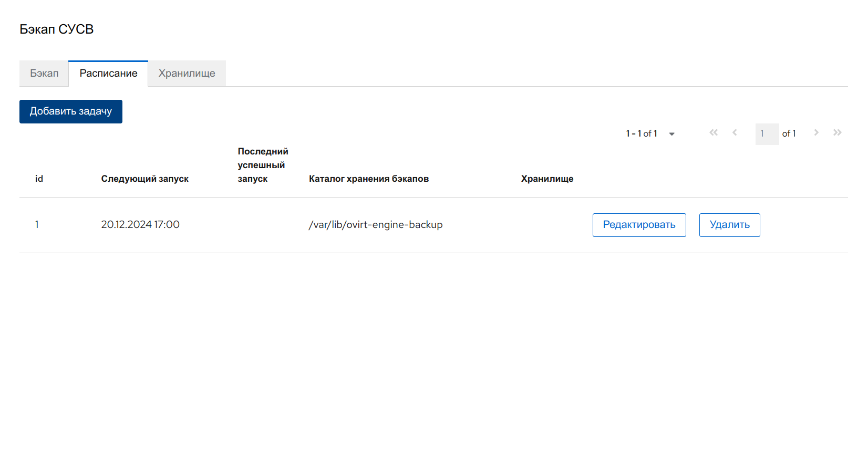
Task: Click the 20.12.2024 17:00 next run cell
Action: (140, 225)
